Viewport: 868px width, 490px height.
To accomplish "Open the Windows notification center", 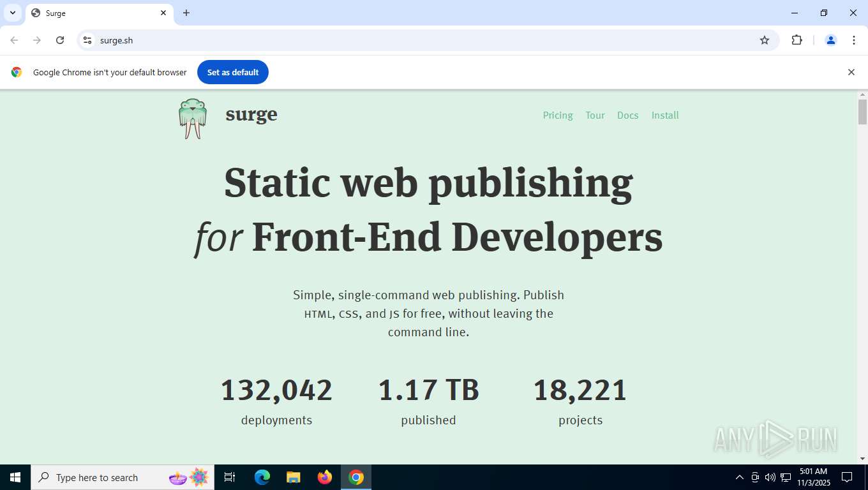I will (x=847, y=477).
